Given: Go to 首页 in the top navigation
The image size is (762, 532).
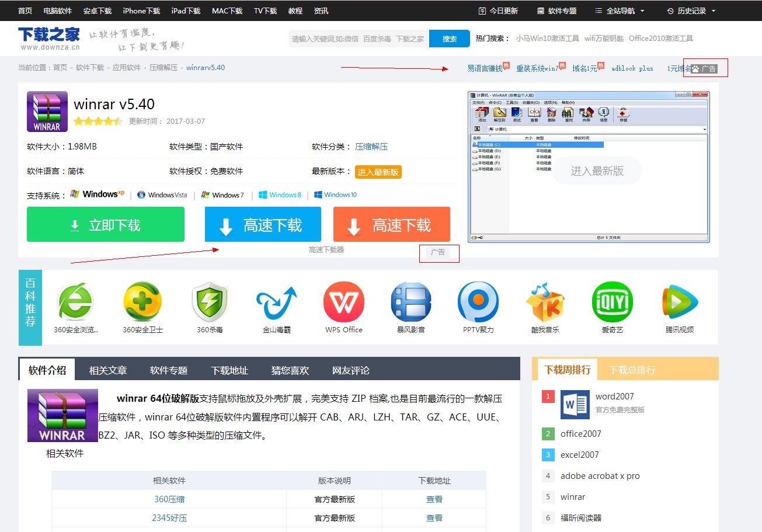Looking at the screenshot, I should pos(25,11).
